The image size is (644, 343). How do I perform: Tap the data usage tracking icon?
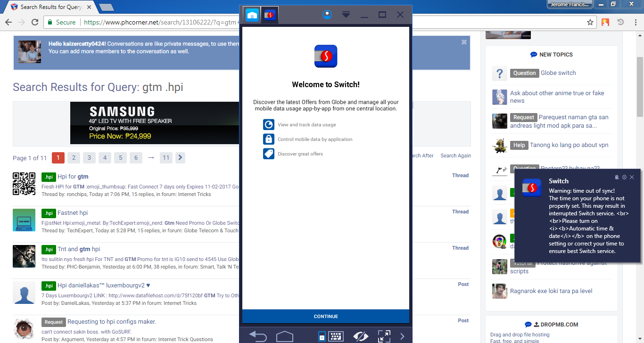[x=269, y=124]
